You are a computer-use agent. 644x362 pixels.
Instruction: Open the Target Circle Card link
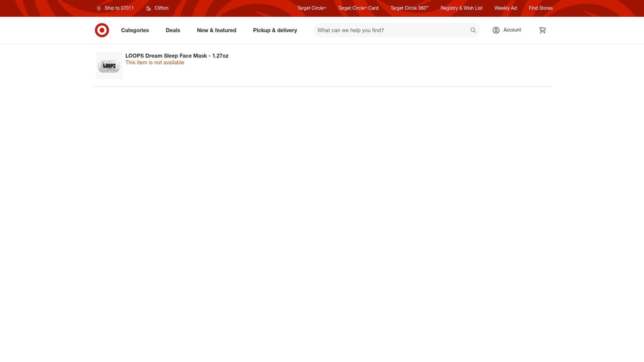click(358, 8)
